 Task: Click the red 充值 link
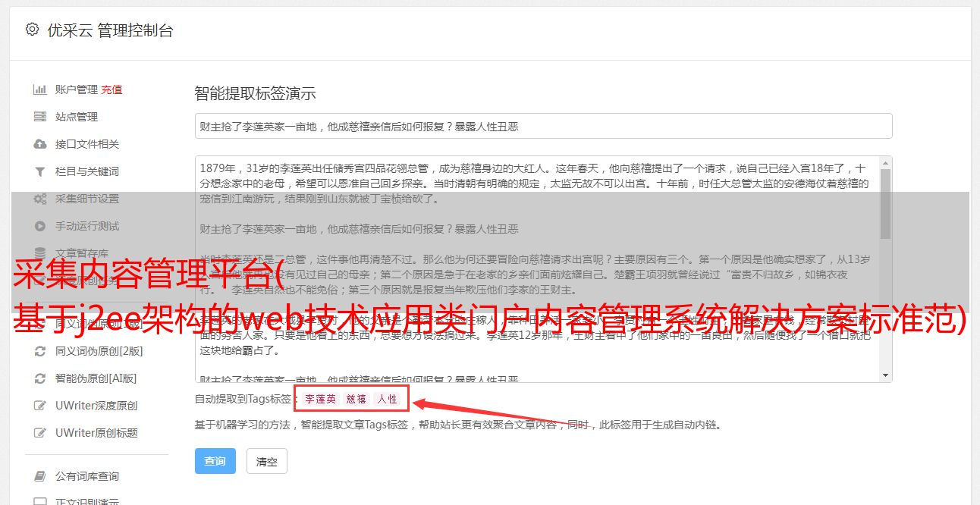112,89
